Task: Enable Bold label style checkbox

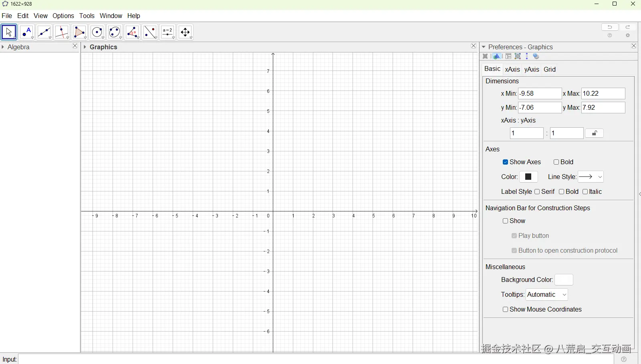Action: [x=562, y=192]
